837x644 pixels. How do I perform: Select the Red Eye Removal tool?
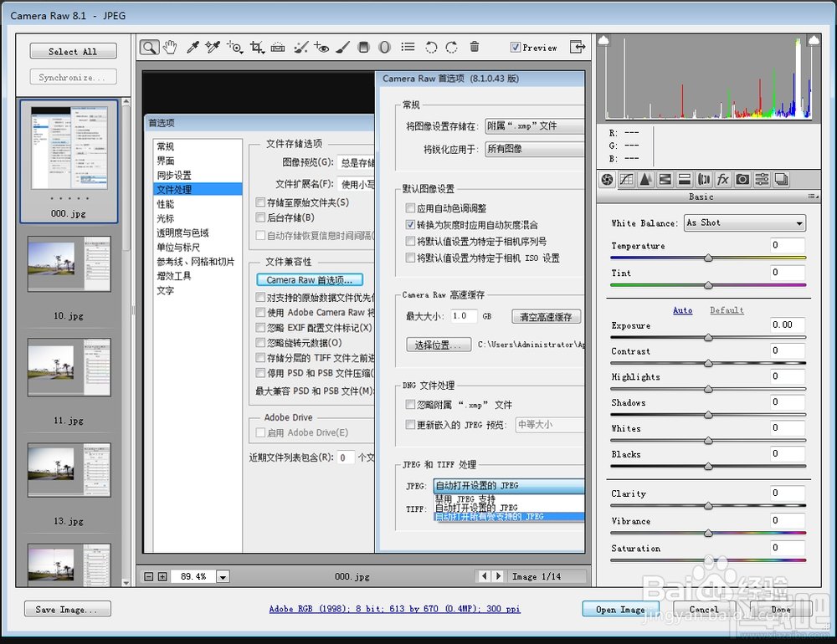point(322,47)
